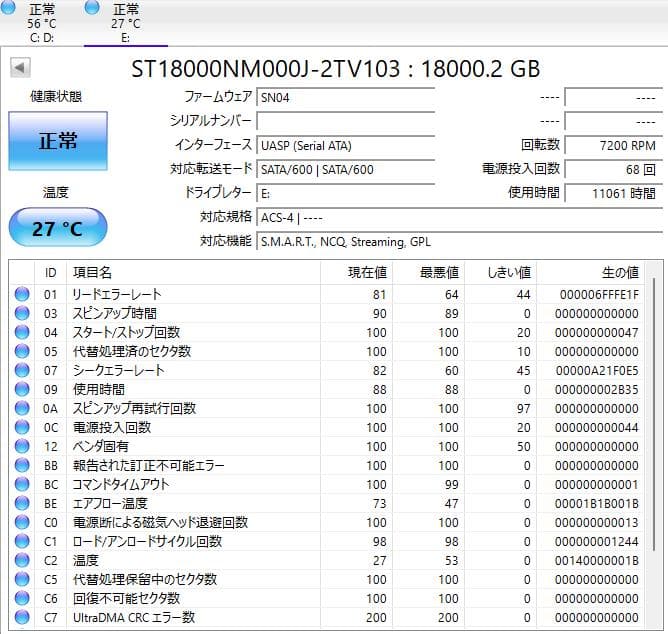The height and width of the screenshot is (634, 668).
Task: Select the コマンドタイムアウト attribute name
Action: click(121, 484)
